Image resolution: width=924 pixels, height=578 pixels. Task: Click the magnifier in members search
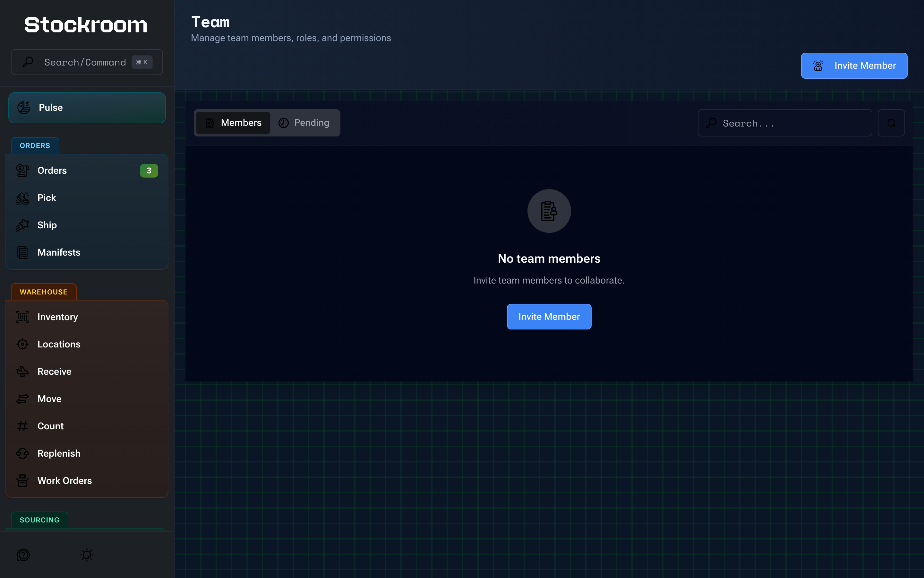711,123
